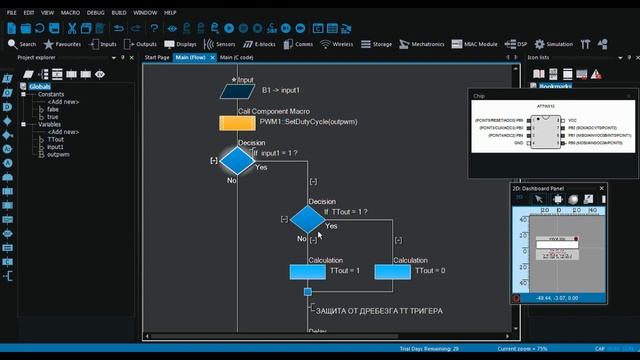
Task: Create a new file from the toolbar
Action: (x=11, y=28)
